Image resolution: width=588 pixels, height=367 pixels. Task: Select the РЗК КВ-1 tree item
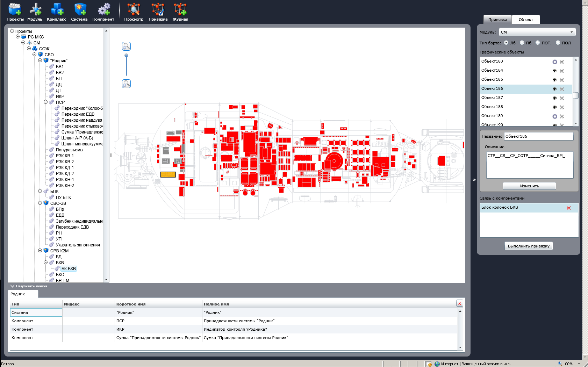pyautogui.click(x=65, y=156)
